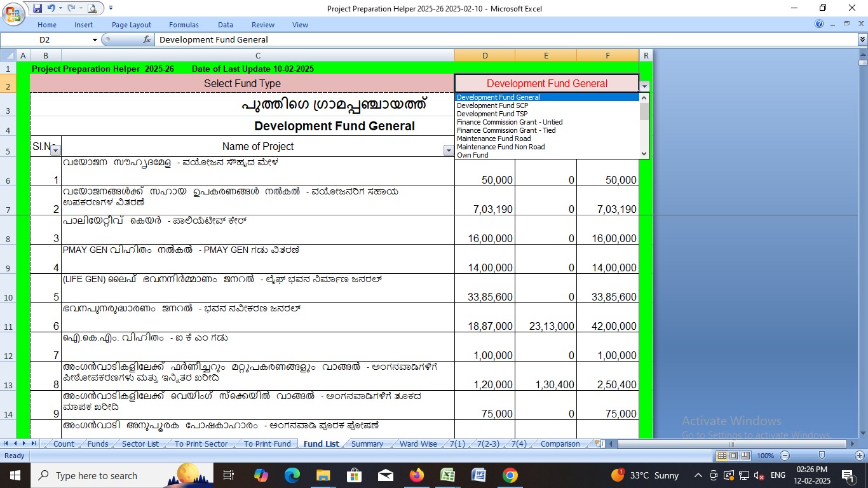Click the muted speaker volume tray icon
This screenshot has height=488, width=868.
(x=759, y=475)
